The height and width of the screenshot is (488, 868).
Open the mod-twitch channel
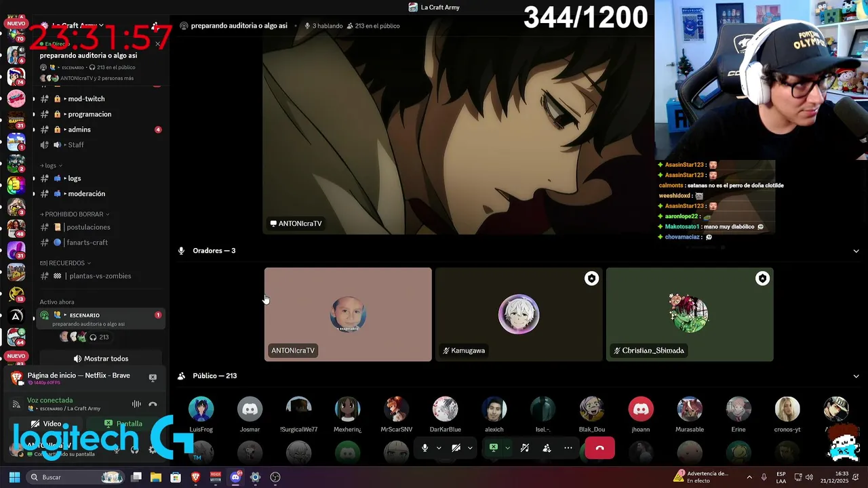(100, 99)
